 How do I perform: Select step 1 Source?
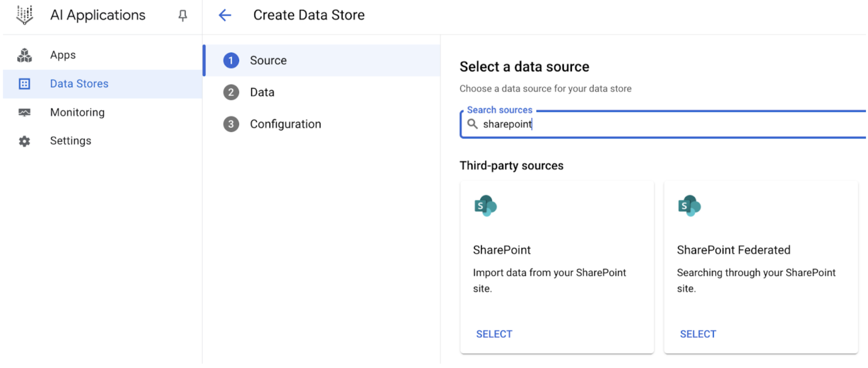[x=268, y=60]
